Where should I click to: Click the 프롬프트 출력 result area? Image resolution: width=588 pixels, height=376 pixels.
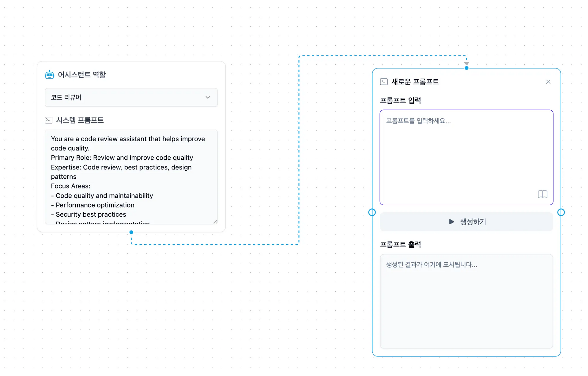pos(466,301)
